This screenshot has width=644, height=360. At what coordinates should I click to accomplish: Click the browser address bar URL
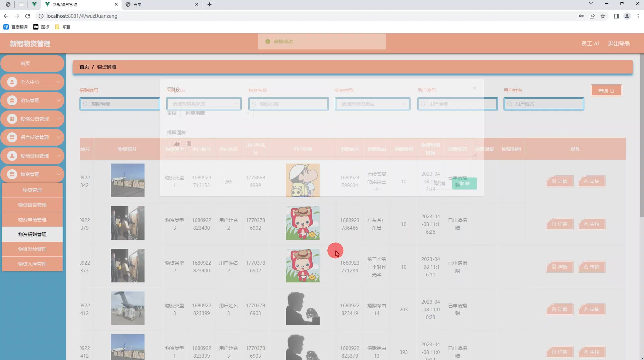(82, 16)
